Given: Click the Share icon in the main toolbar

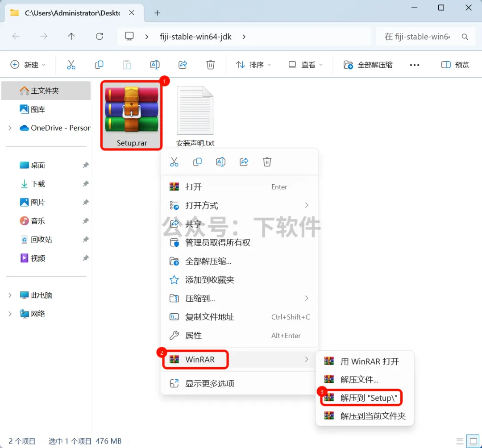Looking at the screenshot, I should pos(183,65).
